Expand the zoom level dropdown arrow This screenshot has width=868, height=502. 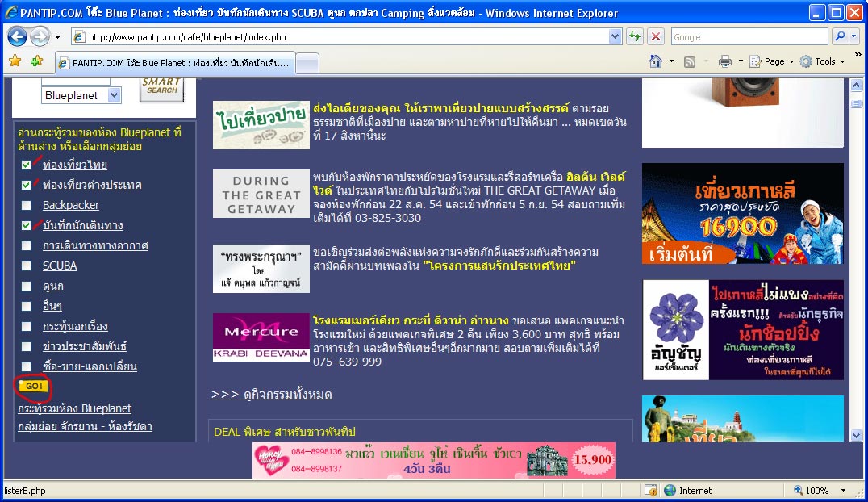click(843, 491)
